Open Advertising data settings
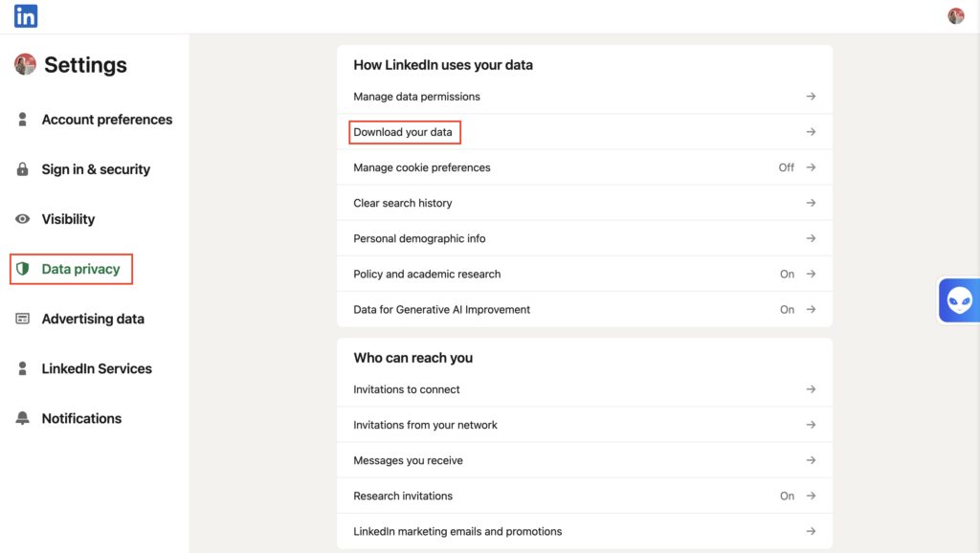This screenshot has height=553, width=980. coord(93,319)
